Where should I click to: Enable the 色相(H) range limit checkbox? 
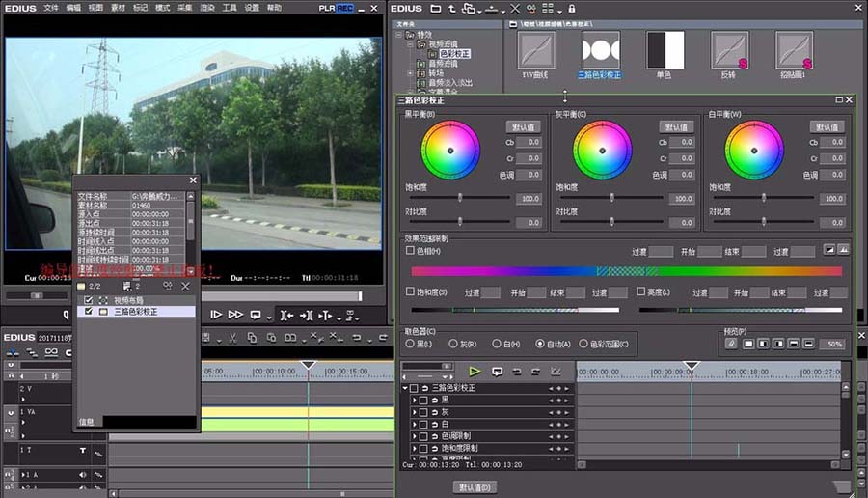coord(410,250)
